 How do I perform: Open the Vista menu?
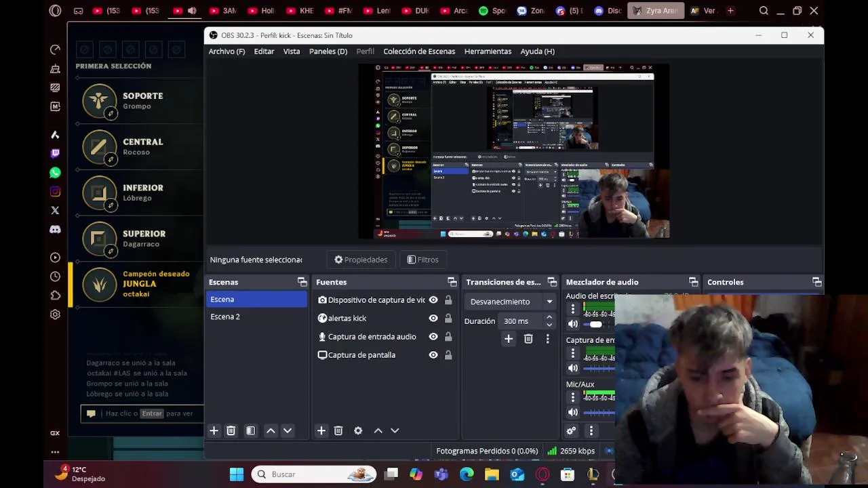click(292, 52)
